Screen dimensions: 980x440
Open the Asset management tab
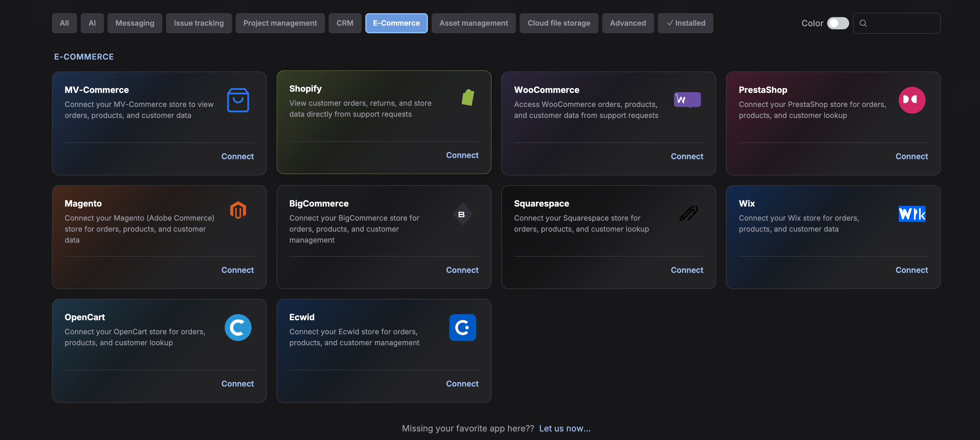pos(473,23)
